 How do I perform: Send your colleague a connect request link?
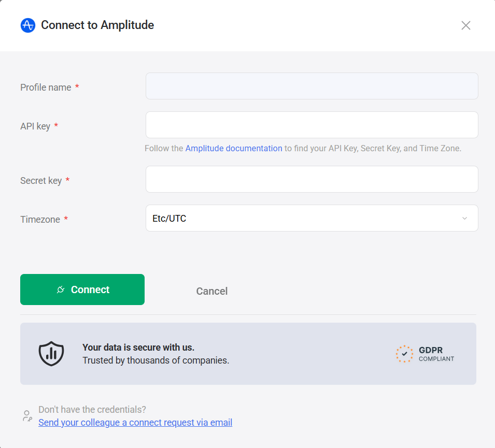tap(135, 423)
